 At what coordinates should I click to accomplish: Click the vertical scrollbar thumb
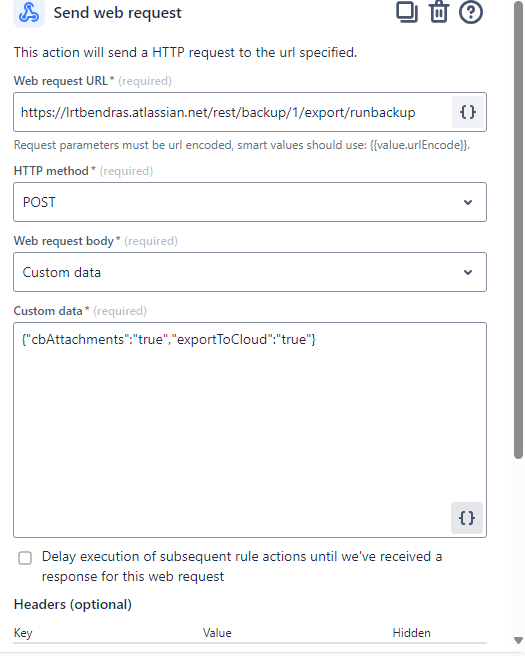(518, 229)
